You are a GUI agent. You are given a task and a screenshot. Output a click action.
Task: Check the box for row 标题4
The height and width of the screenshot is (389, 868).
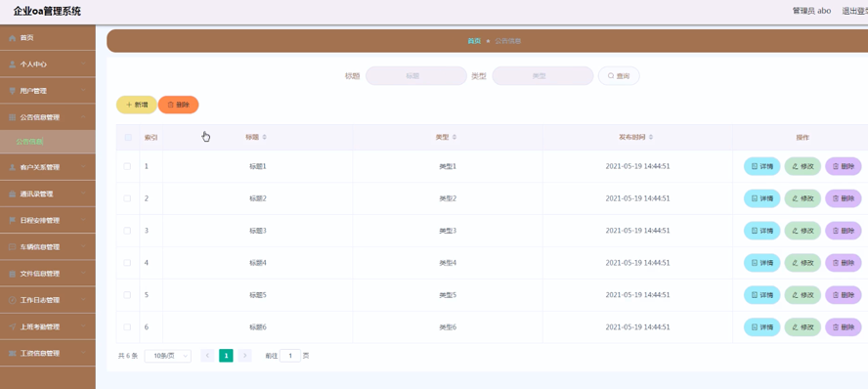pos(127,263)
